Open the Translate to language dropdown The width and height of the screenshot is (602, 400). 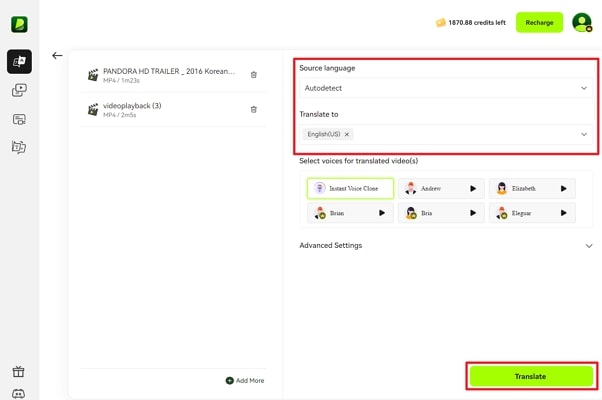tap(446, 134)
